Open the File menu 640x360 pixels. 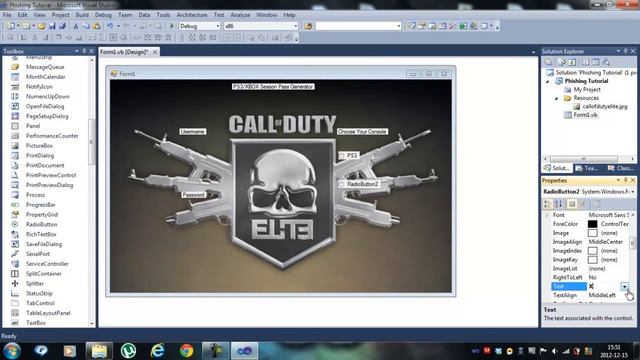click(x=7, y=15)
